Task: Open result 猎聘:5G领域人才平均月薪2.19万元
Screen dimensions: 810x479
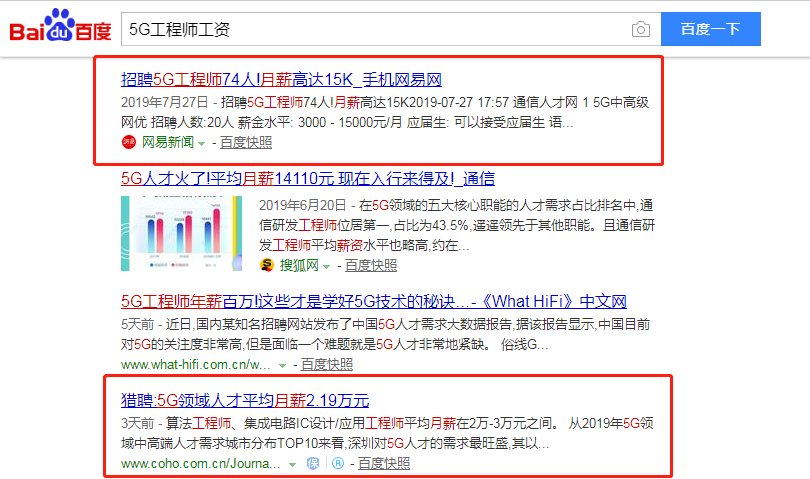Action: tap(245, 400)
